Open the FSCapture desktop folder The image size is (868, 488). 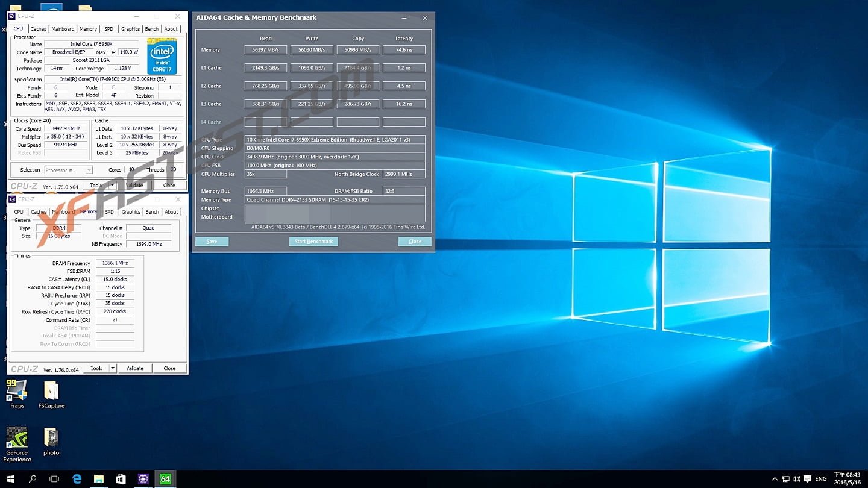tap(51, 392)
